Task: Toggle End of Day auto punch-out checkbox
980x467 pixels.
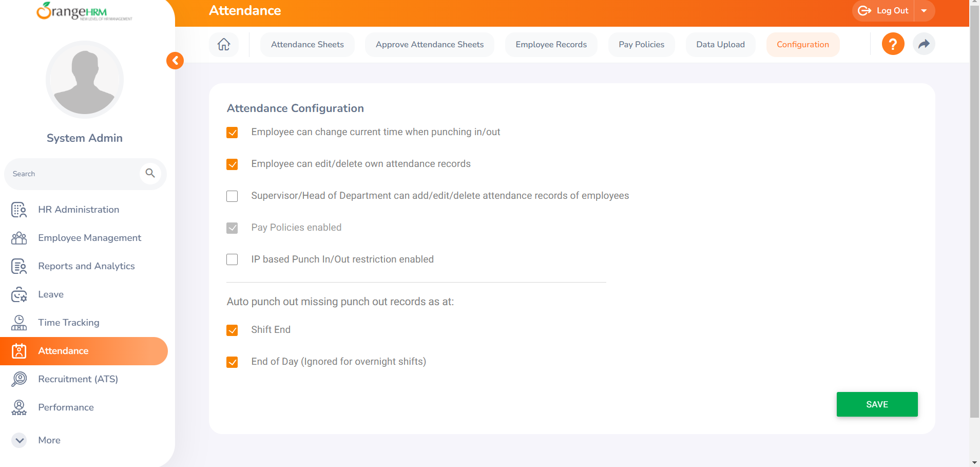Action: tap(232, 362)
